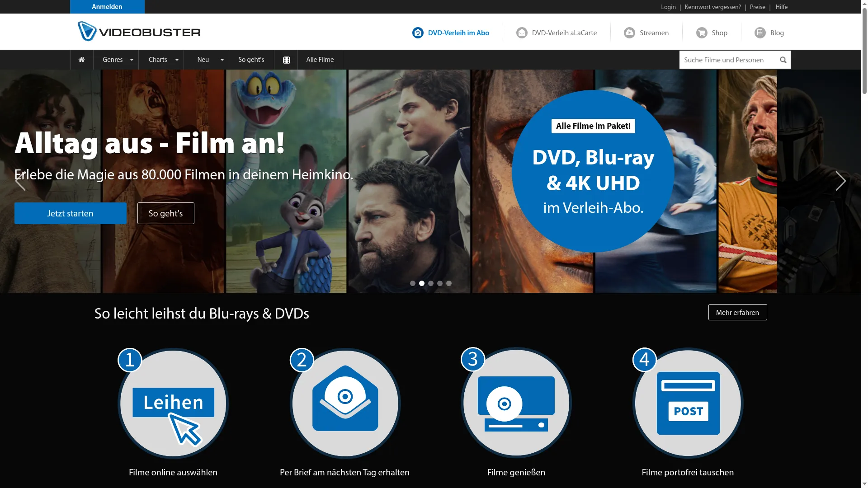
Task: Click the Alle Filme im Paket! label
Action: 593,126
